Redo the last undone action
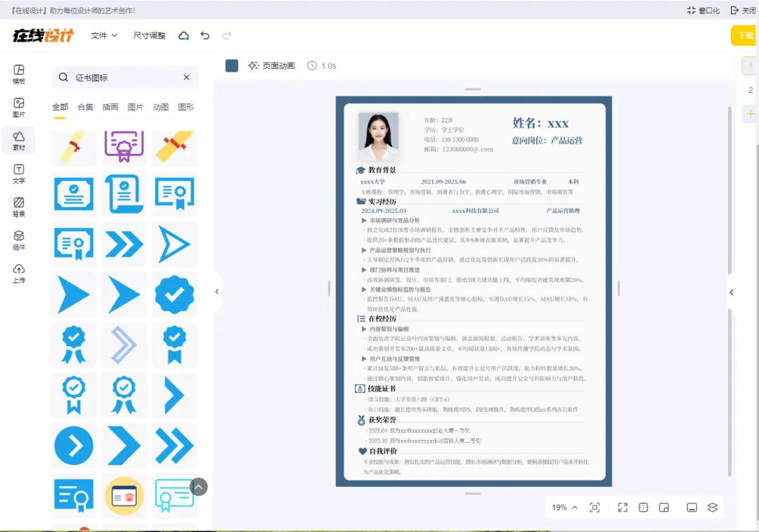 tap(227, 35)
